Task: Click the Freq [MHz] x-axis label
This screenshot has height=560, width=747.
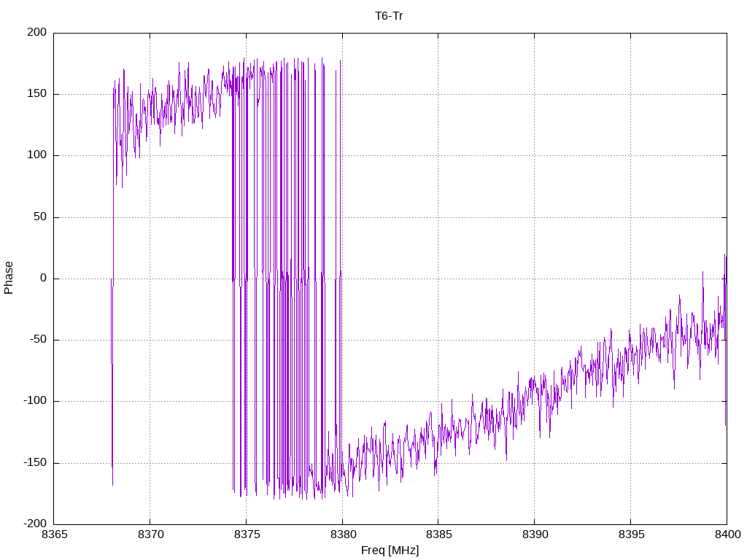Action: [390, 551]
